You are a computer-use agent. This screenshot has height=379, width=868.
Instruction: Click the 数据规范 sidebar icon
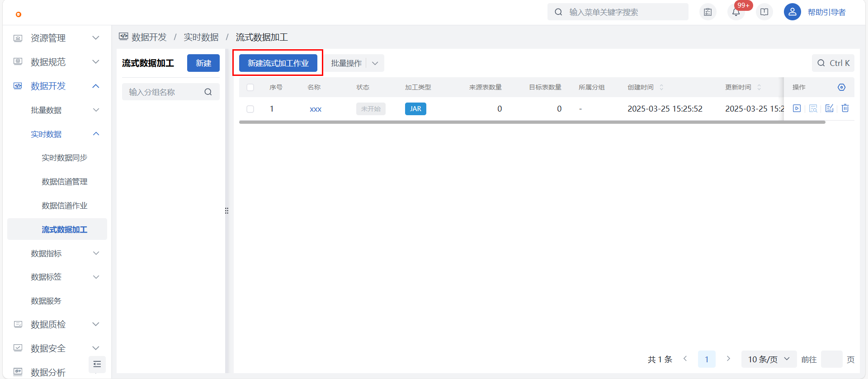point(18,62)
